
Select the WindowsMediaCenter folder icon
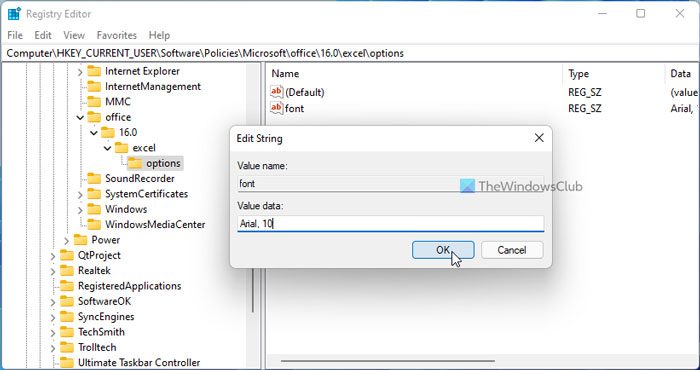[94, 224]
